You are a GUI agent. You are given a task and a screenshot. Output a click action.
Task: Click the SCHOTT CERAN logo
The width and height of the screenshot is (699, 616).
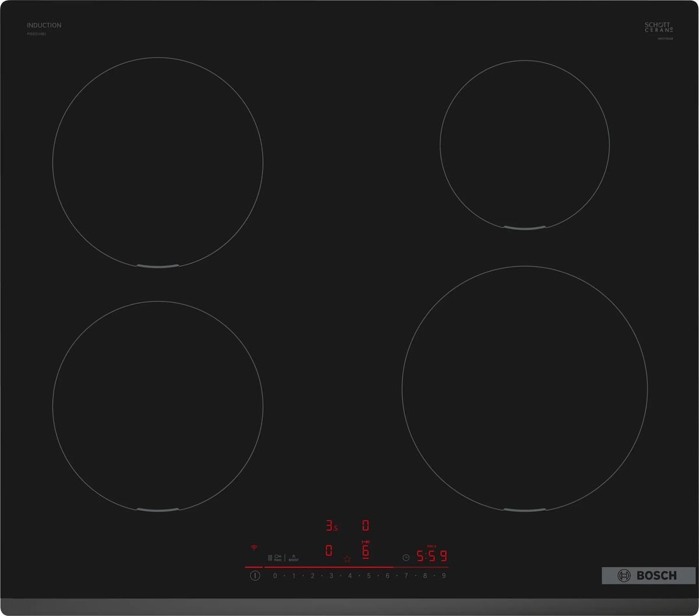point(659,27)
